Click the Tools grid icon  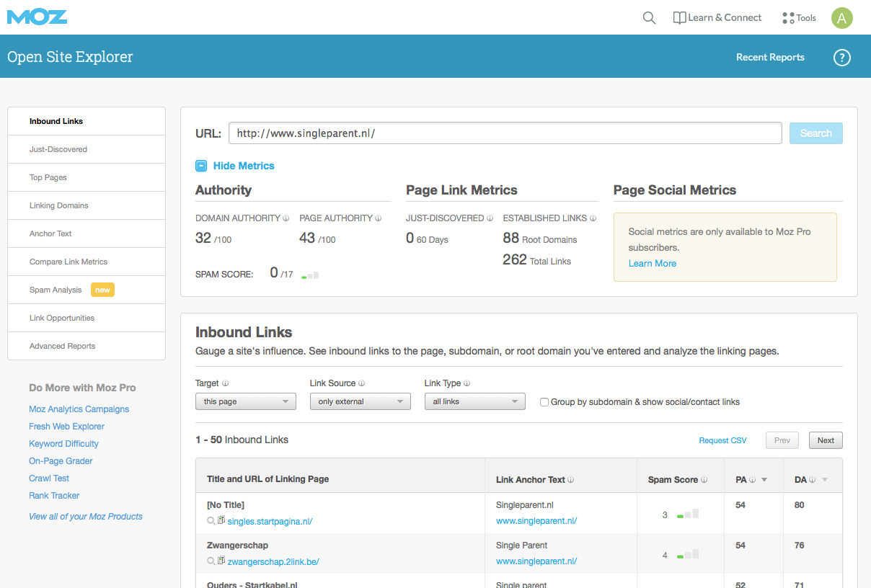788,18
